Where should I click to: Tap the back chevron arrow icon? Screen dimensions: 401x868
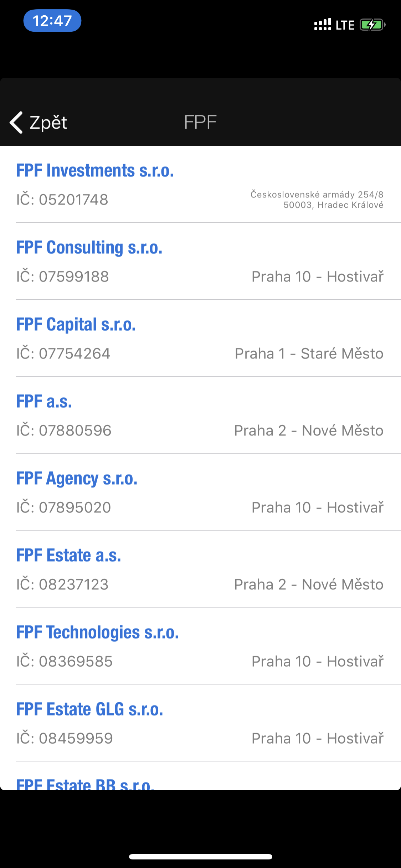click(x=16, y=123)
